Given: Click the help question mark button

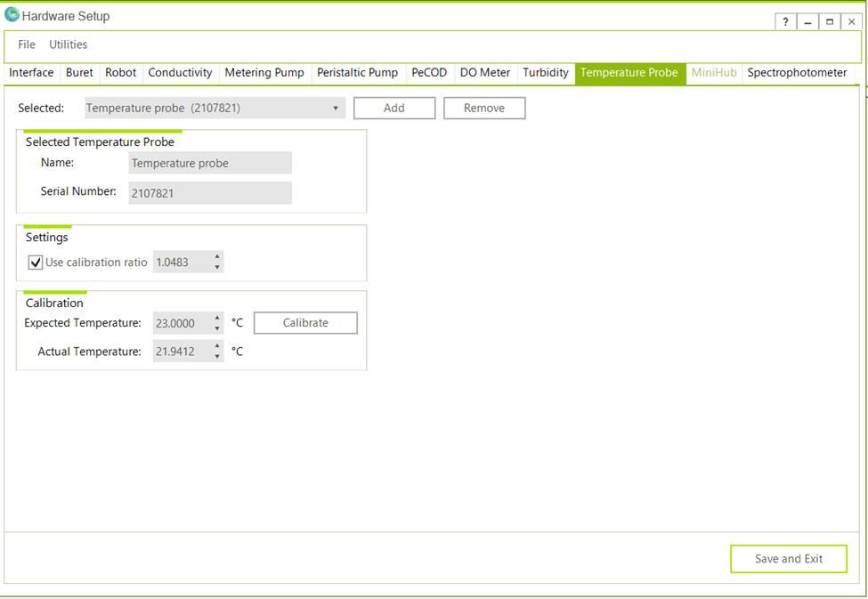Looking at the screenshot, I should point(785,22).
